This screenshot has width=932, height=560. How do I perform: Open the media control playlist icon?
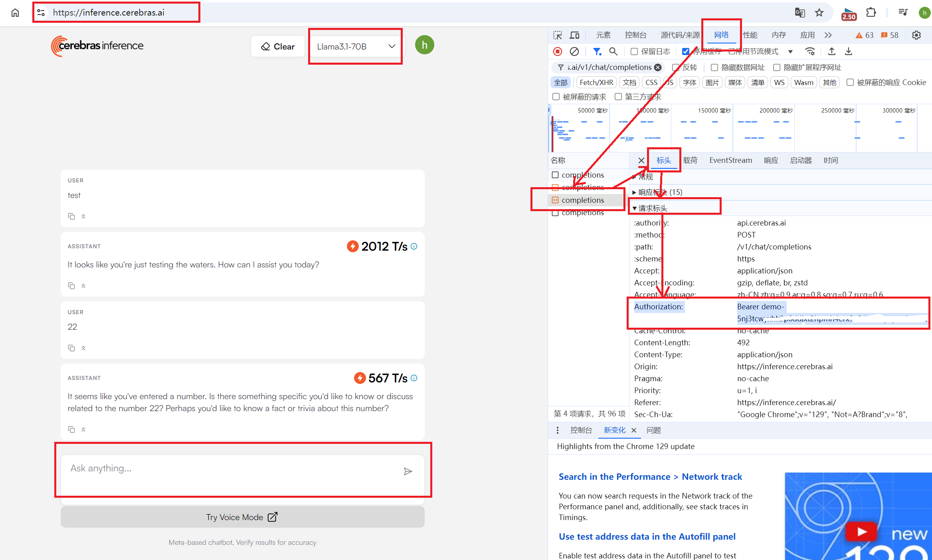point(903,12)
